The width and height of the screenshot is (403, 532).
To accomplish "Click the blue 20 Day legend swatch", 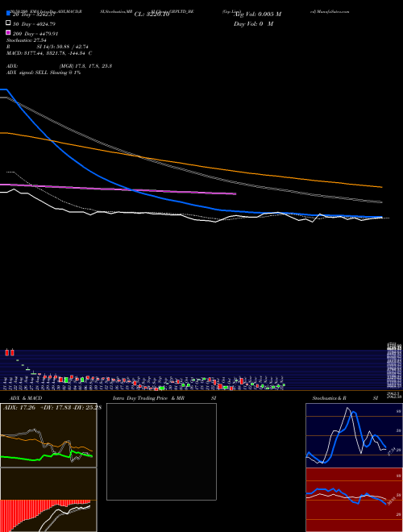I will click(8, 14).
